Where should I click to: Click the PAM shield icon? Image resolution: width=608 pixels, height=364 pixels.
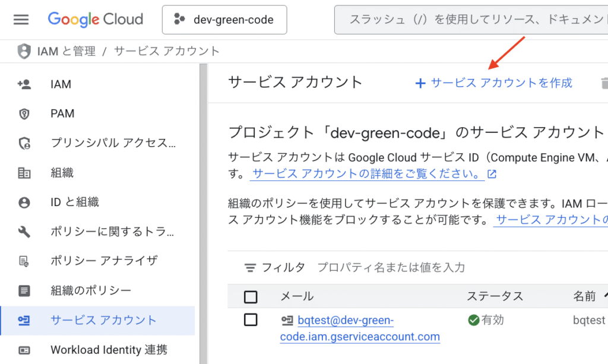[24, 113]
